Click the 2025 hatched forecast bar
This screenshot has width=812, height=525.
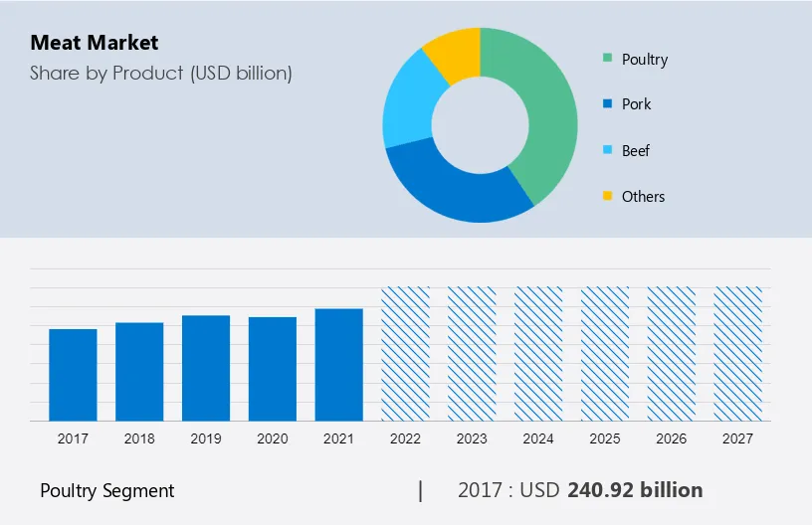point(605,354)
